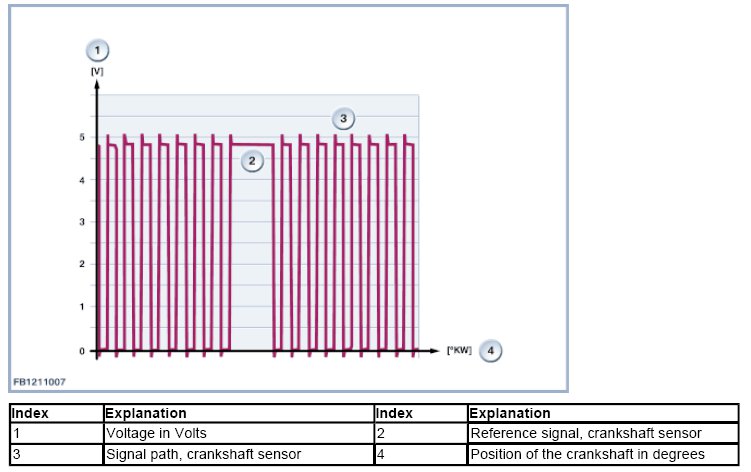Viewport: 751px width, 472px height.
Task: Click callout bubble 3 above the waveform
Action: (x=343, y=119)
